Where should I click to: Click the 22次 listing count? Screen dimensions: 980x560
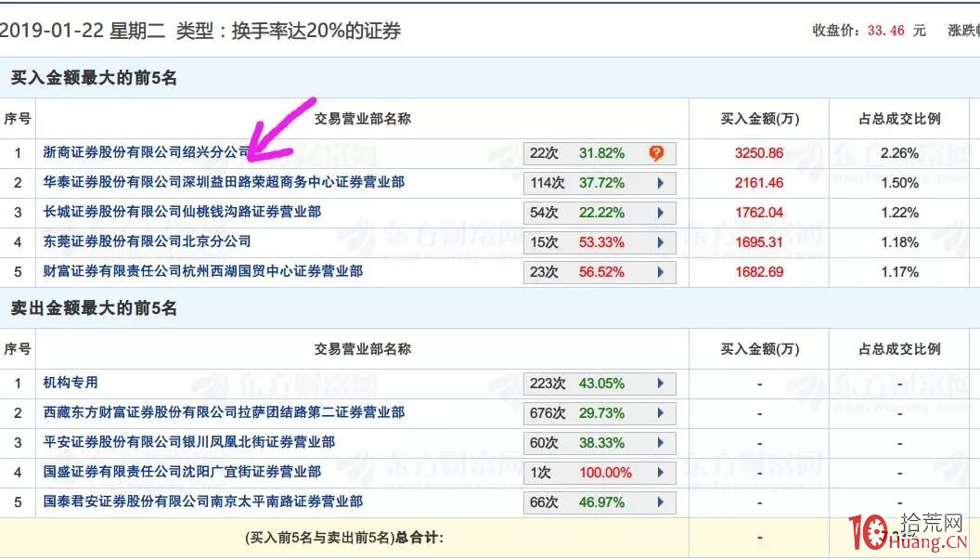pos(544,153)
